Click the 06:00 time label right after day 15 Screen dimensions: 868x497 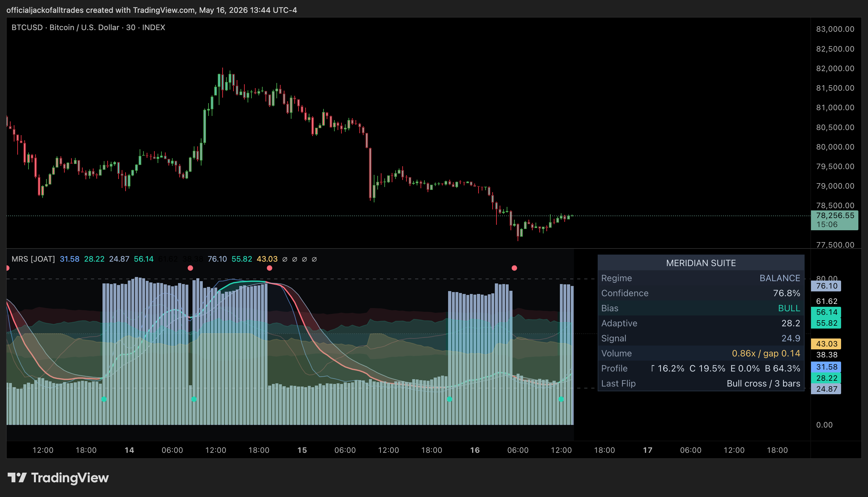pos(345,450)
